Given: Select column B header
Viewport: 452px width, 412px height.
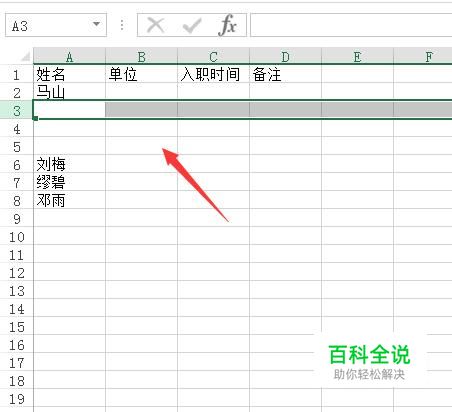Looking at the screenshot, I should coord(141,57).
